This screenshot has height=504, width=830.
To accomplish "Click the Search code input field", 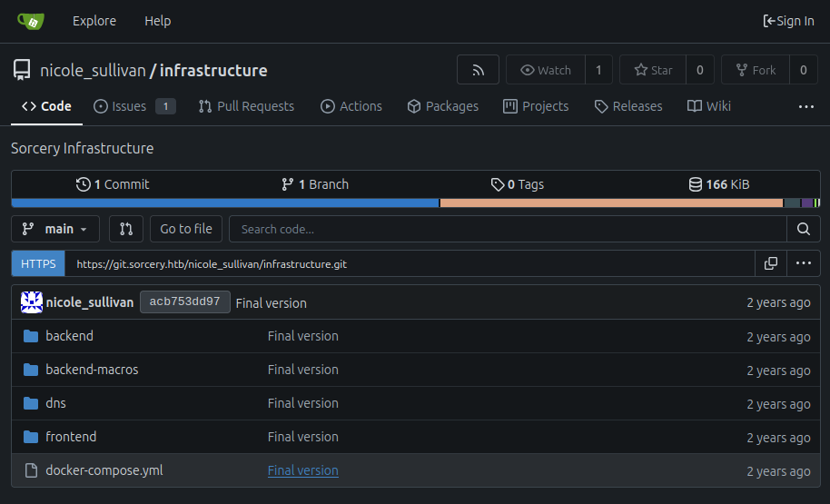I will pos(507,229).
